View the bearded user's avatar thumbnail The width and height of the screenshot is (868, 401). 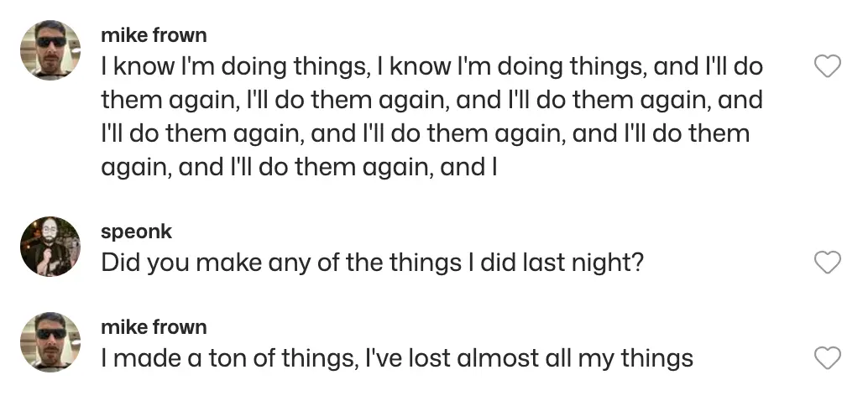(x=50, y=247)
